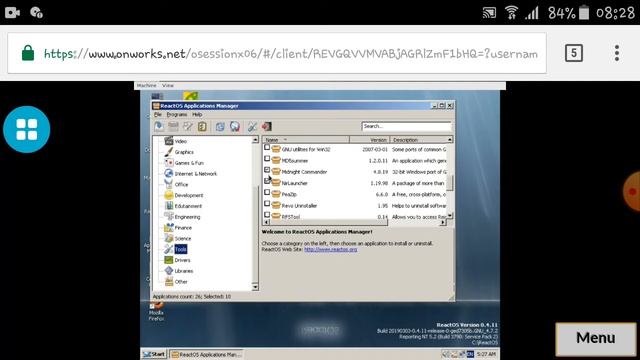Click the horizontal scrollbar right arrow
Viewport: 640px width, 360px height.
coord(443,222)
